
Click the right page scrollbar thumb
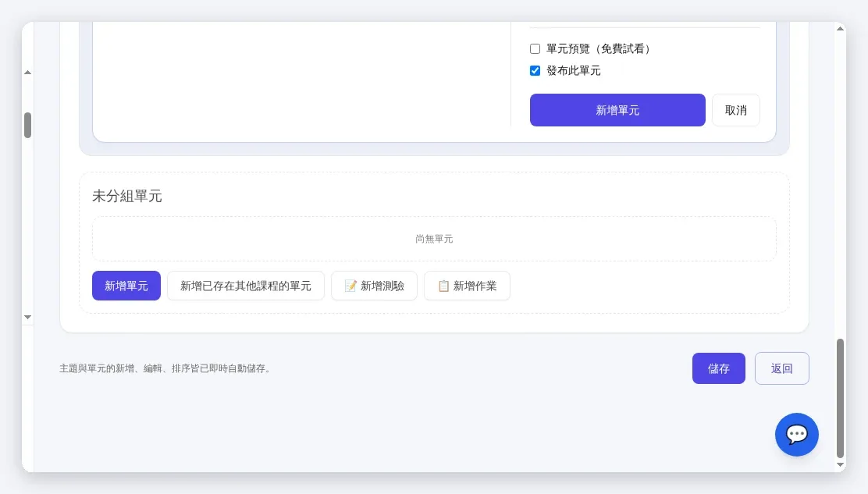841,398
